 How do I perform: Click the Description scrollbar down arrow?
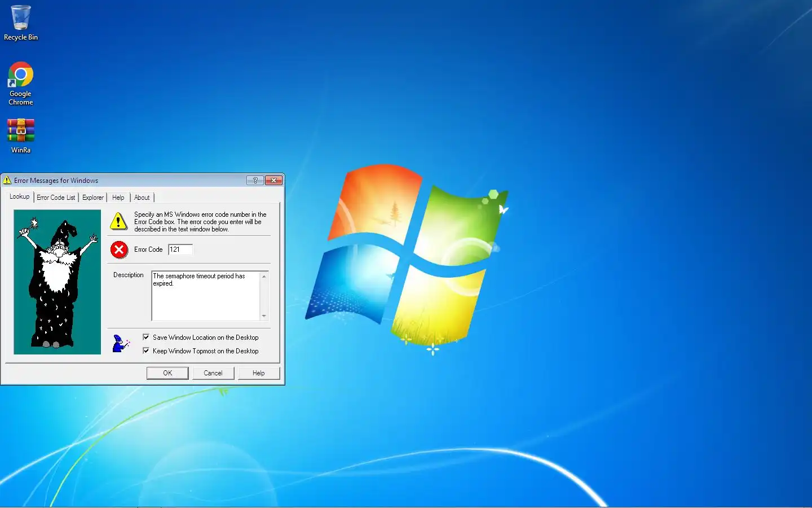click(x=264, y=316)
